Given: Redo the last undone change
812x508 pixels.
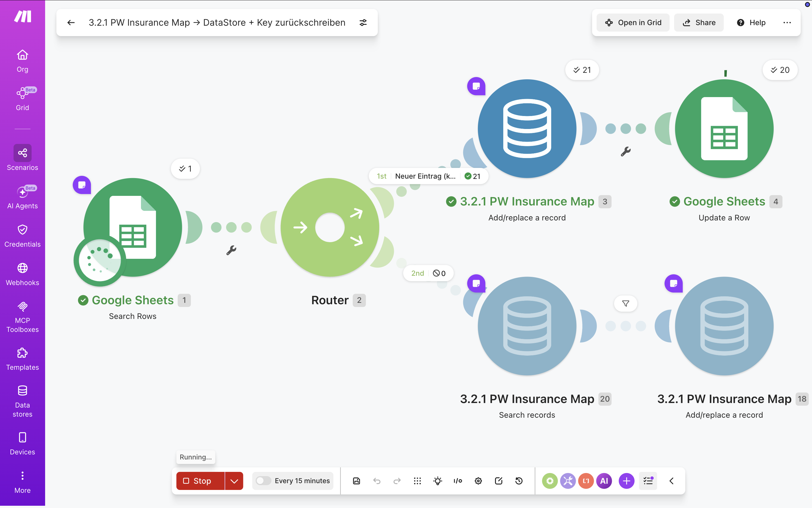Looking at the screenshot, I should [x=397, y=481].
